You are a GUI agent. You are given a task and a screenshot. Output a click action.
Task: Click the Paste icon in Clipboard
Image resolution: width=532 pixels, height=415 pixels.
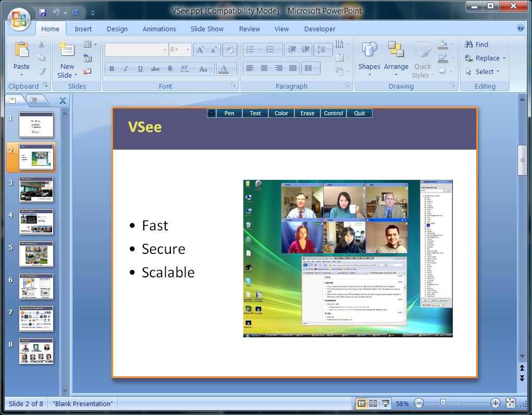[21, 50]
